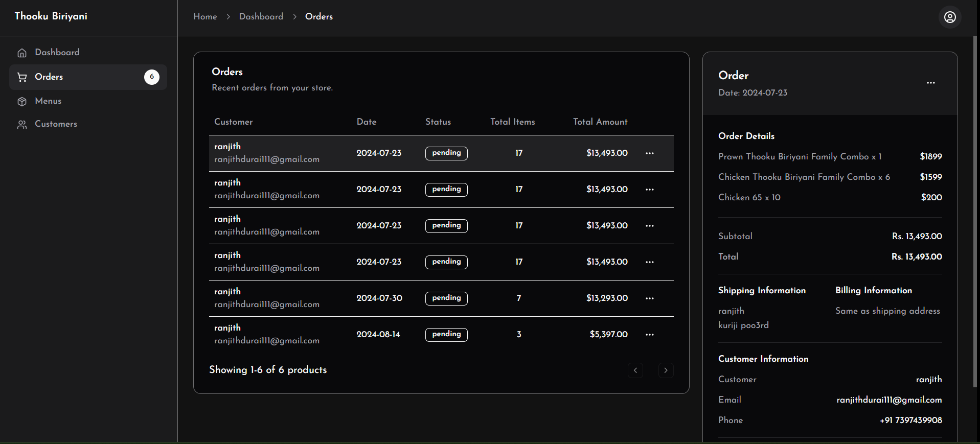Open the Customers section in sidebar
This screenshot has height=444, width=980.
[56, 124]
